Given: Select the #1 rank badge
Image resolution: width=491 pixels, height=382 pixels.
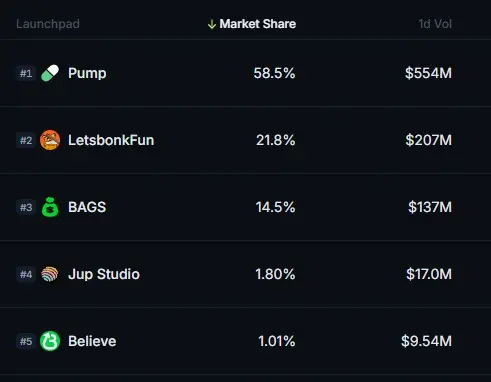Looking at the screenshot, I should click(x=26, y=73).
